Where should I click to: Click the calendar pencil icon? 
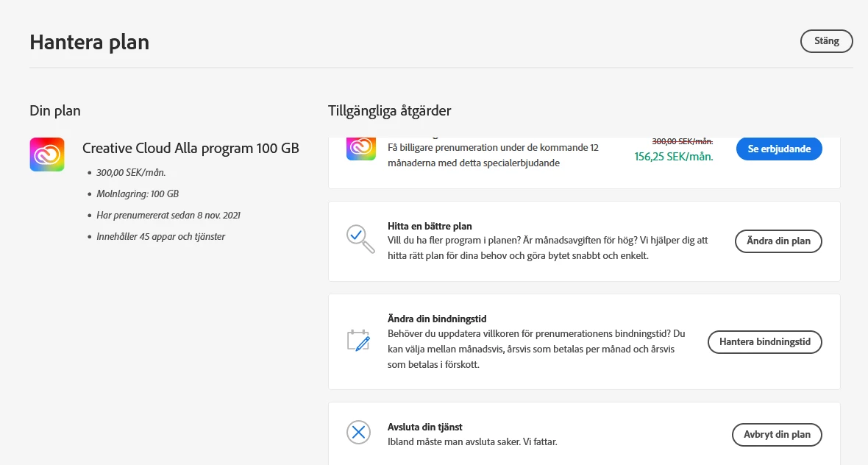pyautogui.click(x=358, y=340)
